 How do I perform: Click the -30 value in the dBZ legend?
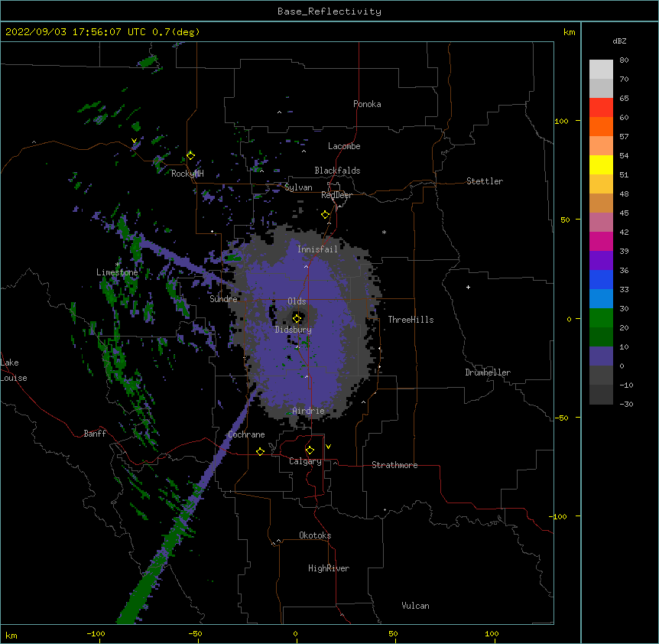pos(626,404)
